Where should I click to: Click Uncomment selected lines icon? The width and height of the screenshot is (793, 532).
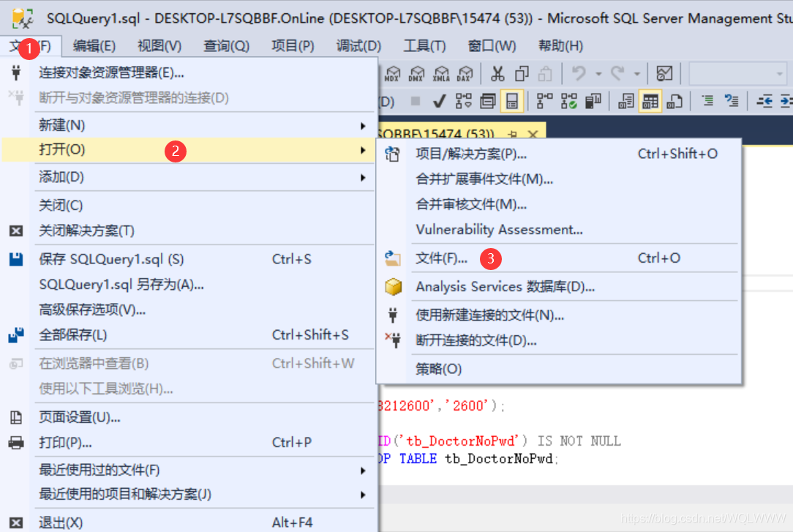(x=732, y=101)
